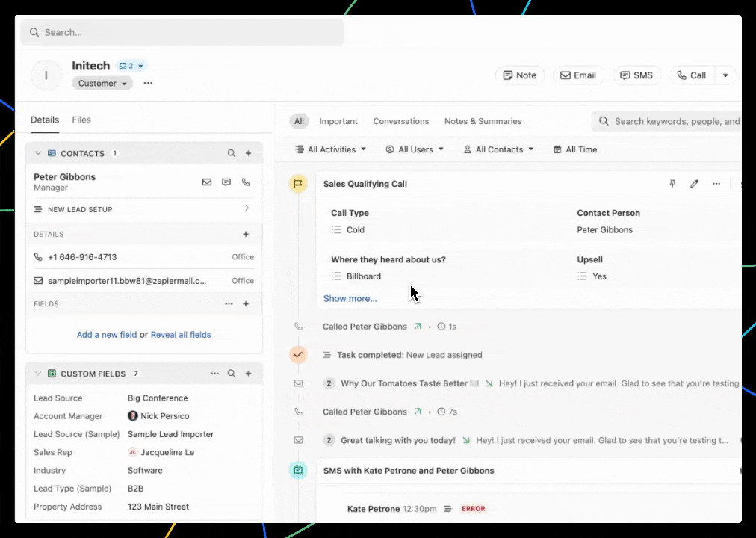Click Lead Source value Big Conference

point(158,398)
